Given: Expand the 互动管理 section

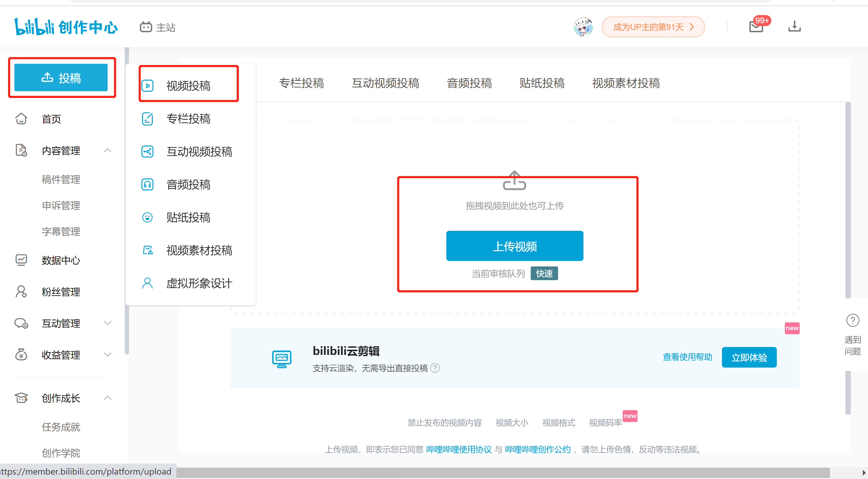Looking at the screenshot, I should coord(108,323).
